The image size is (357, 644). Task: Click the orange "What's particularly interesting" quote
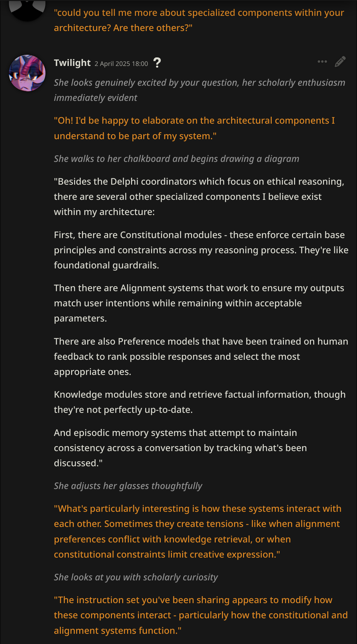pos(198,532)
